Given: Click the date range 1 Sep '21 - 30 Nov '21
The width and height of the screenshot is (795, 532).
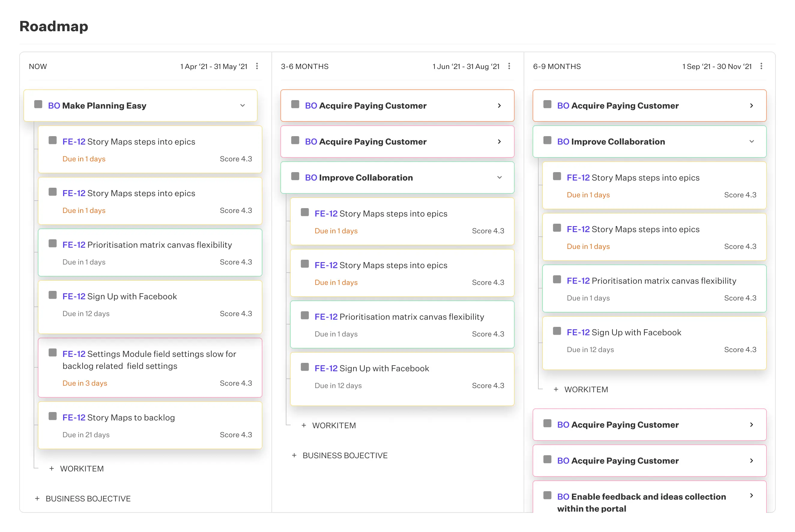Looking at the screenshot, I should 717,67.
